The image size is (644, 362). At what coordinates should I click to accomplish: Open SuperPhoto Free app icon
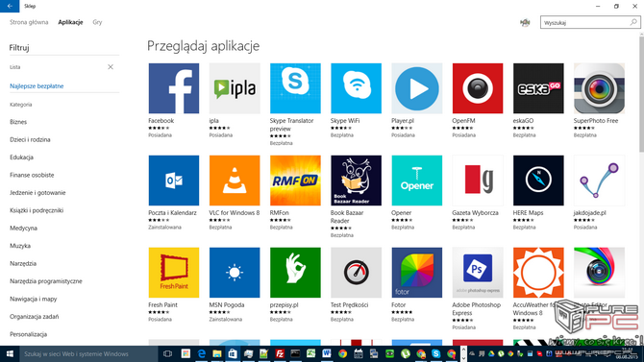[599, 88]
